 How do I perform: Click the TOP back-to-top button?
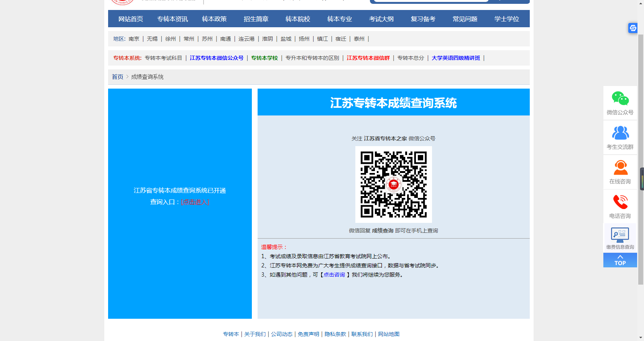click(x=620, y=260)
